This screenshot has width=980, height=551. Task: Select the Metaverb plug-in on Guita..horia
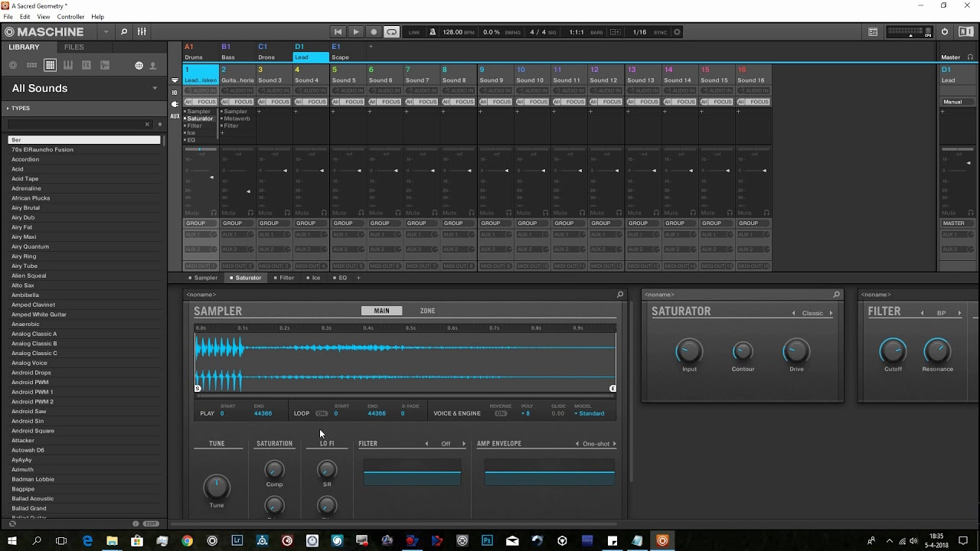237,119
